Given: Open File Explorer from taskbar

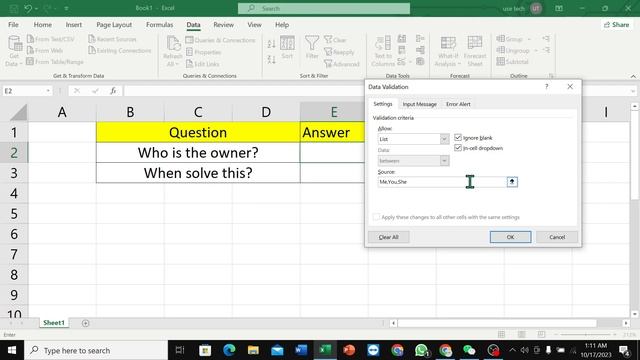Looking at the screenshot, I should pos(253,350).
